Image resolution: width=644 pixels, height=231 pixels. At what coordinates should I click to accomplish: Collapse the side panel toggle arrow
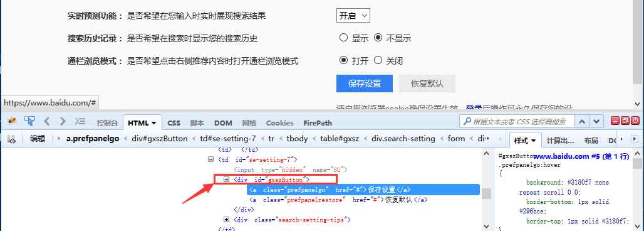(635, 139)
